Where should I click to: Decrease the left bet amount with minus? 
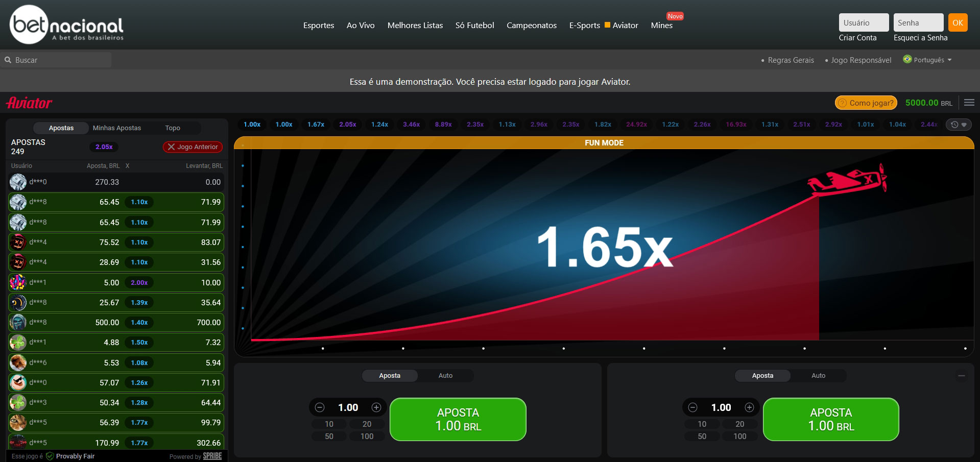coord(320,407)
